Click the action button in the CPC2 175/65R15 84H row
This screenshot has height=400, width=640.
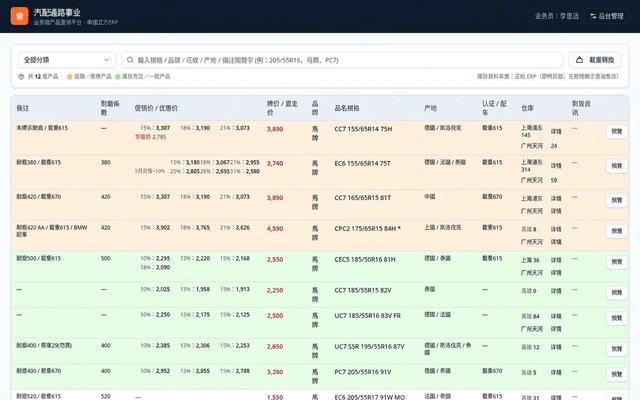tap(616, 231)
